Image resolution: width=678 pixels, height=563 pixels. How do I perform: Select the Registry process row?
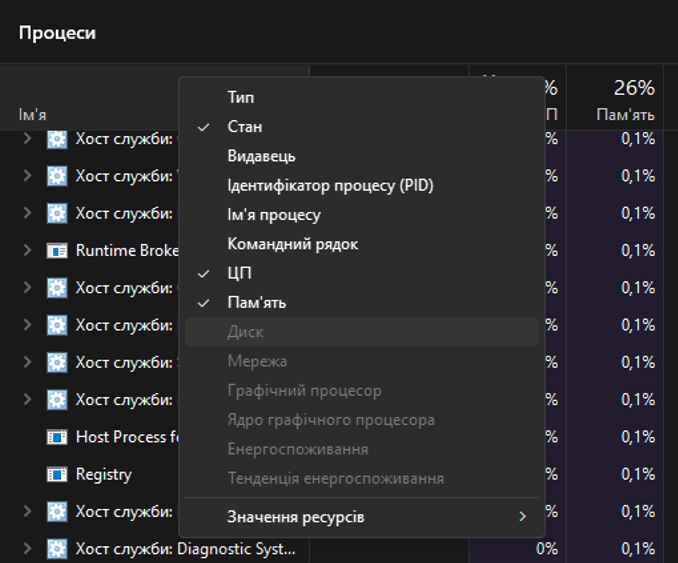(103, 474)
